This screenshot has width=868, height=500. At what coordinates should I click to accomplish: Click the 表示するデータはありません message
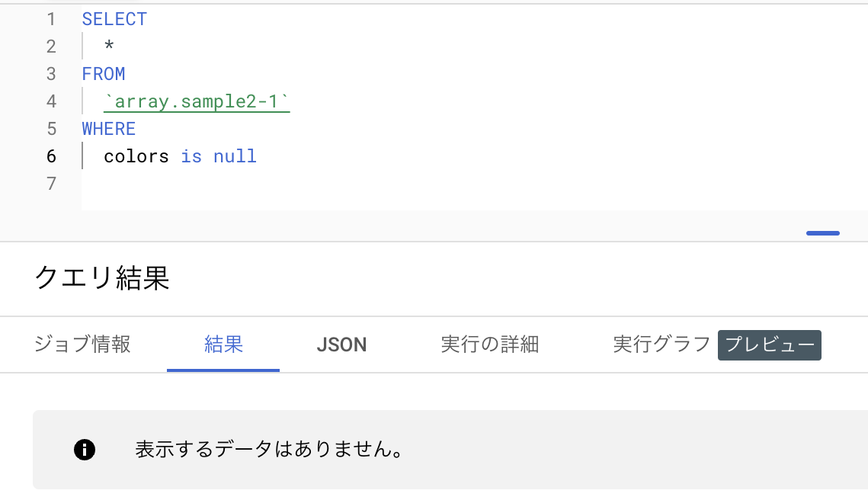click(x=270, y=449)
